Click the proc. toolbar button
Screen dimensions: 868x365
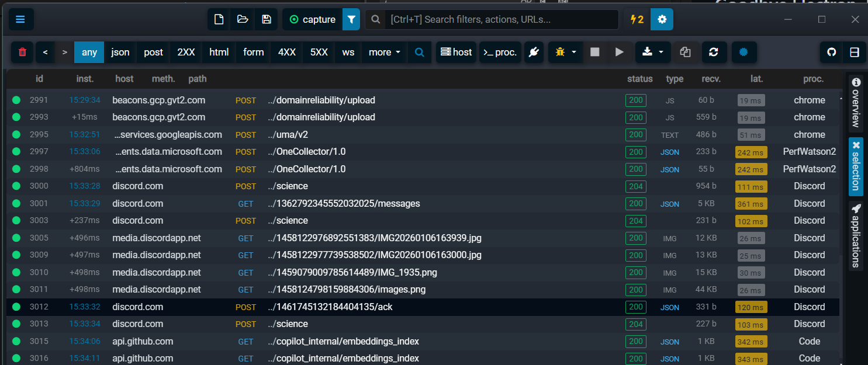tap(500, 52)
